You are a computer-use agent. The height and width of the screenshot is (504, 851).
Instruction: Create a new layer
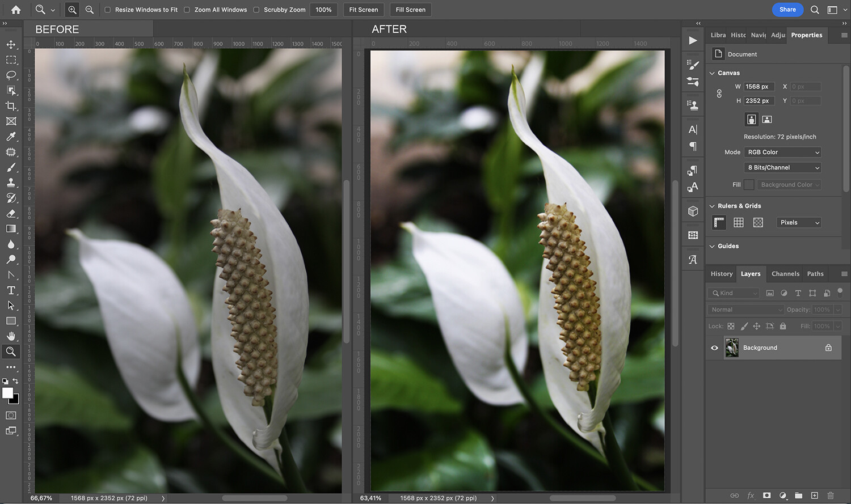(x=814, y=495)
